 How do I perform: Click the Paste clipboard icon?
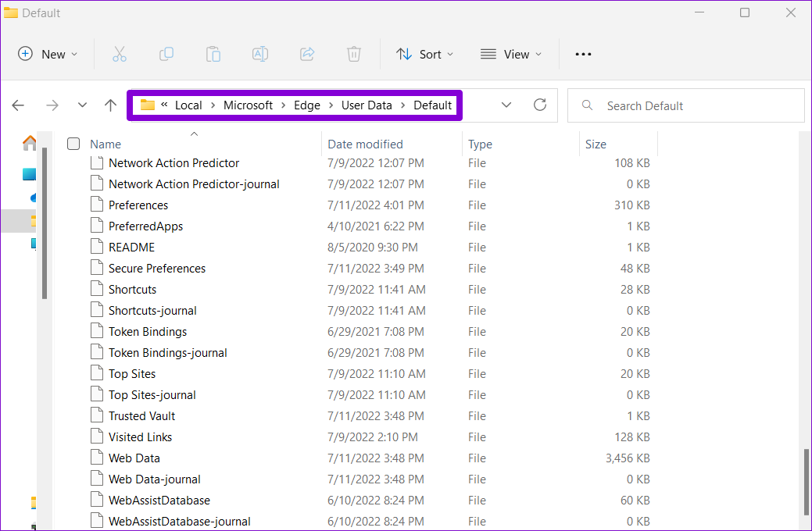213,54
